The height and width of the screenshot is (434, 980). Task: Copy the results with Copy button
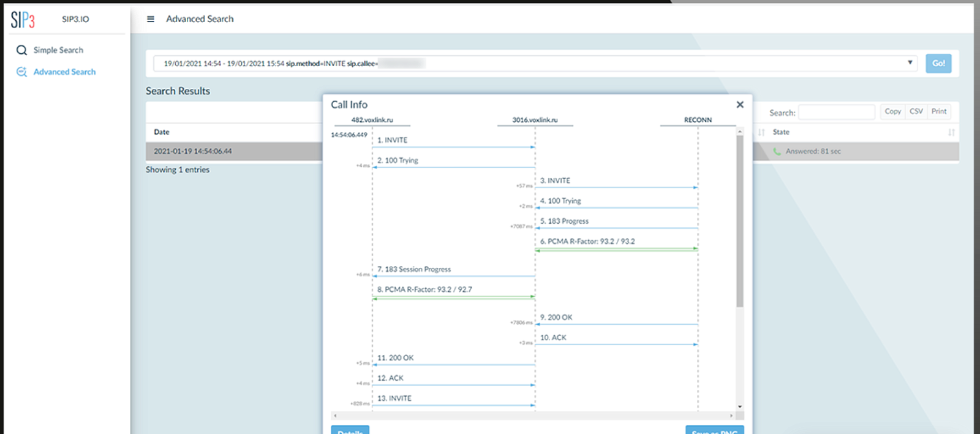tap(892, 112)
